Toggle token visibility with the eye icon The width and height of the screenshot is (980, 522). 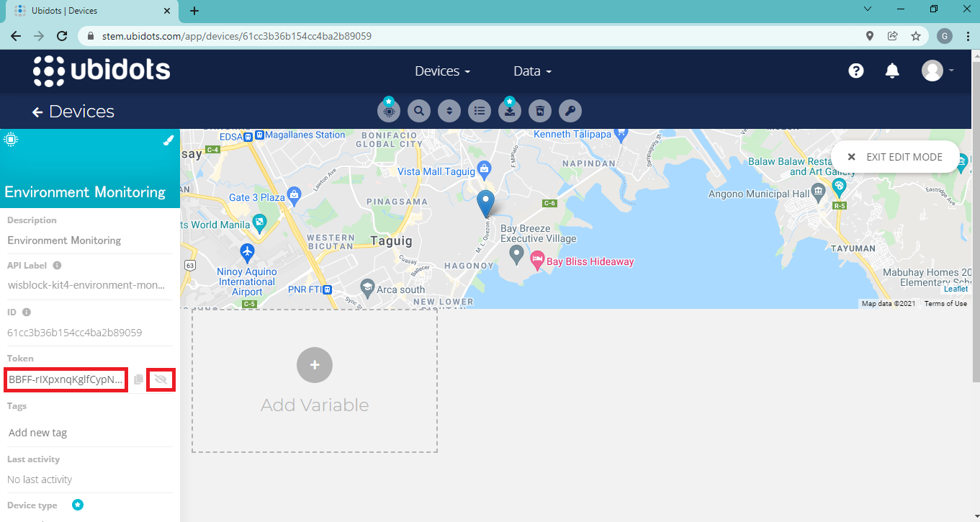pyautogui.click(x=161, y=379)
